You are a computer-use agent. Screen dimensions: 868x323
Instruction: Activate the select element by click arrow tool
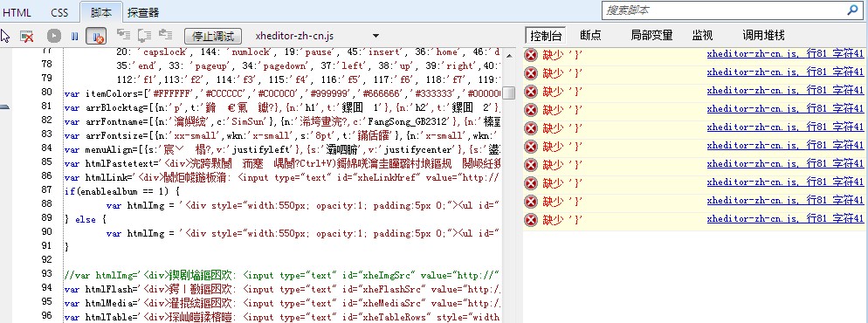pyautogui.click(x=5, y=36)
